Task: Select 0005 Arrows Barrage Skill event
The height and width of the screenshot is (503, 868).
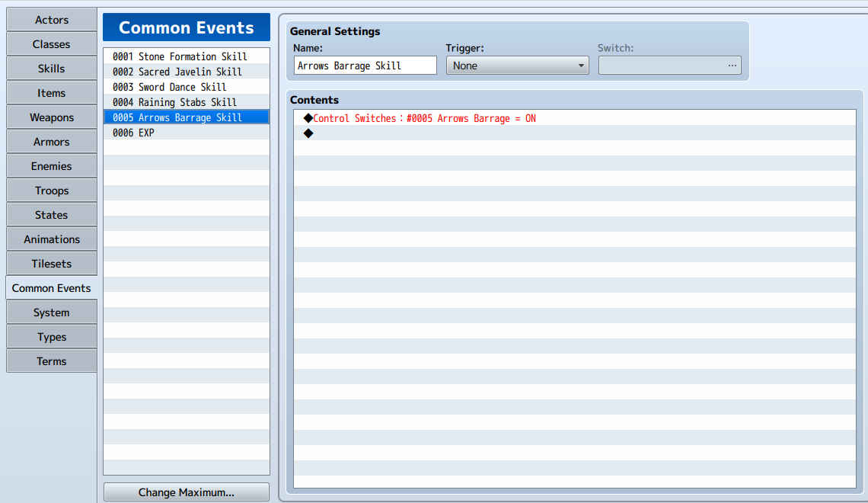Action: coord(187,117)
